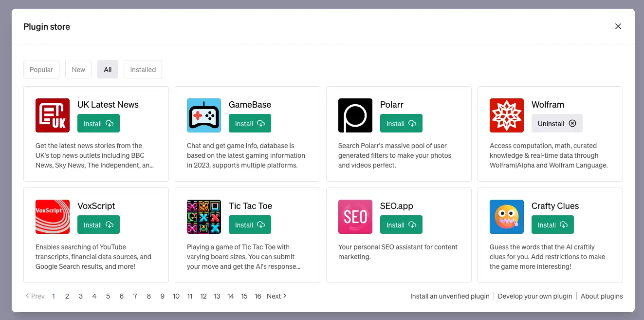Select the Tic Tac Toe board icon
Screen dimensions: 644x320
(x=203, y=217)
